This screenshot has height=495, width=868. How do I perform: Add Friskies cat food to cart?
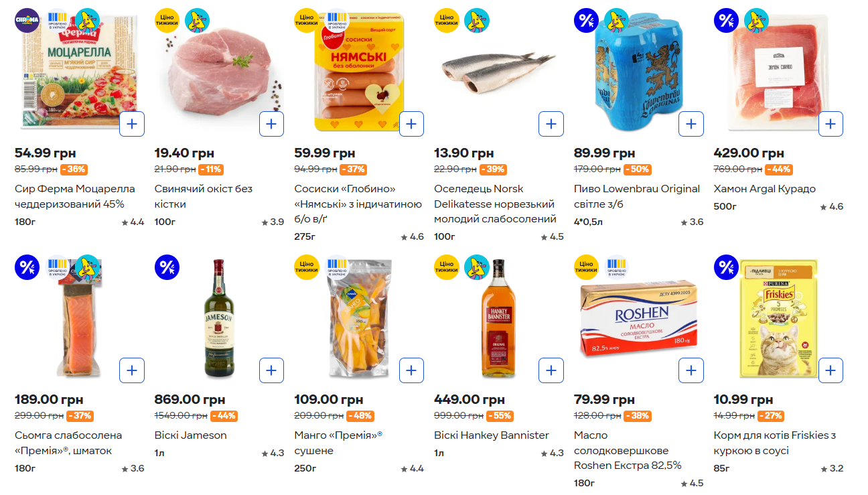coord(830,370)
